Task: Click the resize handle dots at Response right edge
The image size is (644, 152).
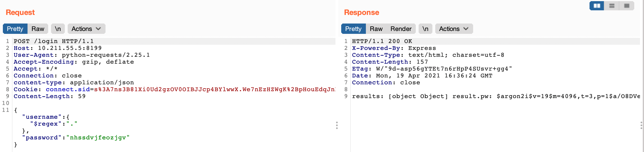Action: click(x=641, y=125)
